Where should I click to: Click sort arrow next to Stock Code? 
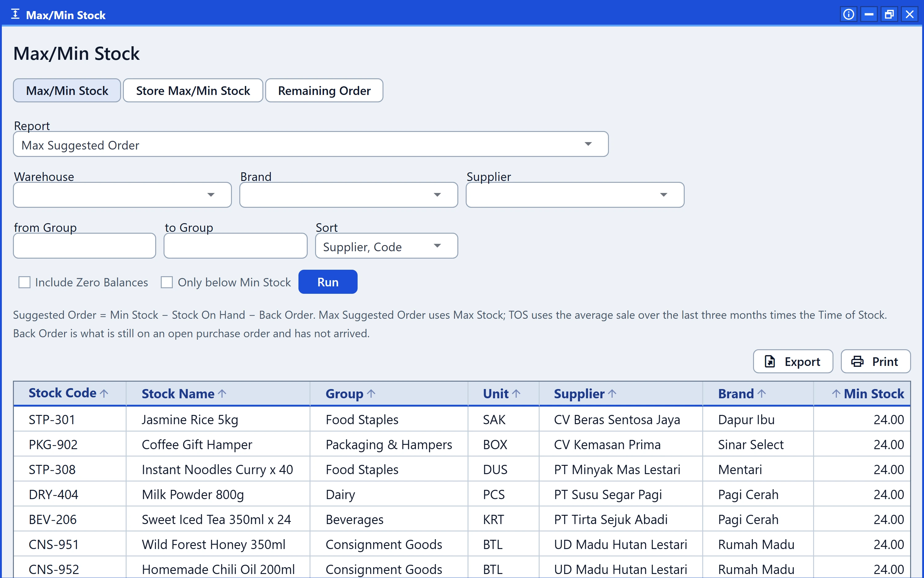pyautogui.click(x=104, y=393)
